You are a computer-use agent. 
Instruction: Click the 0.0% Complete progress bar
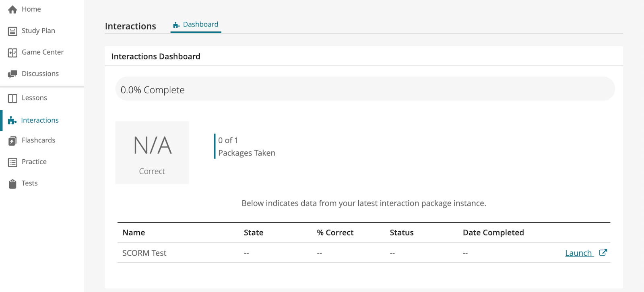pos(365,89)
